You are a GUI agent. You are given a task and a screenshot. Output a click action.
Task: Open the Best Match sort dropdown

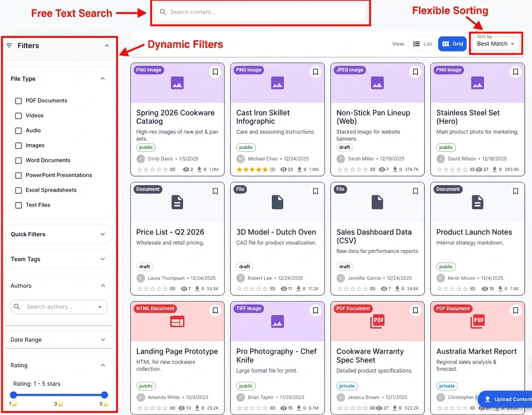tap(495, 44)
